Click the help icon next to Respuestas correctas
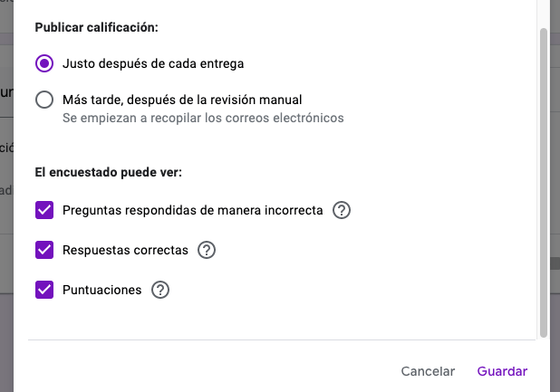 (207, 251)
